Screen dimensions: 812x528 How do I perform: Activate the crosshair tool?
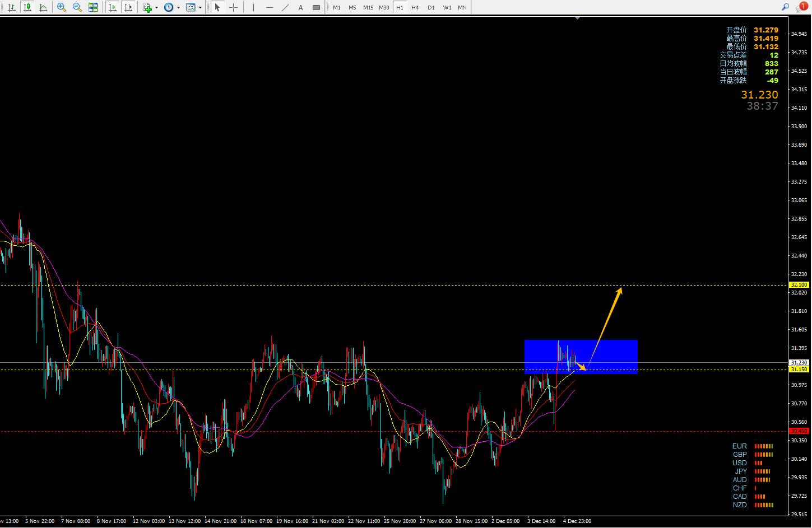(x=233, y=7)
